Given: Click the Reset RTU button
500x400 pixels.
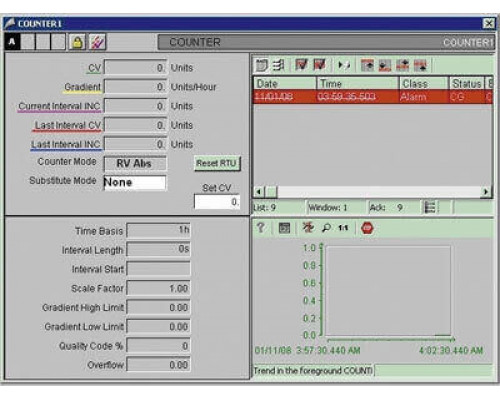Looking at the screenshot, I should coord(217,164).
